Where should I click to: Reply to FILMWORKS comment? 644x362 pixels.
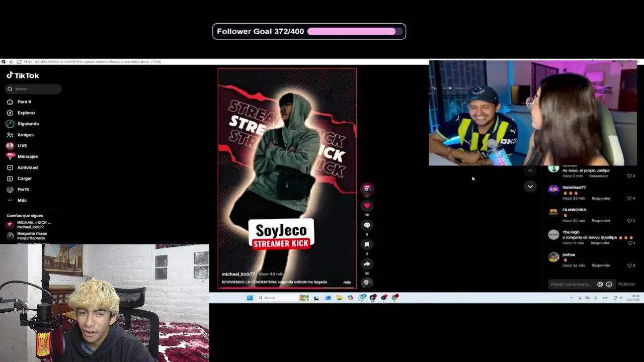(x=601, y=220)
